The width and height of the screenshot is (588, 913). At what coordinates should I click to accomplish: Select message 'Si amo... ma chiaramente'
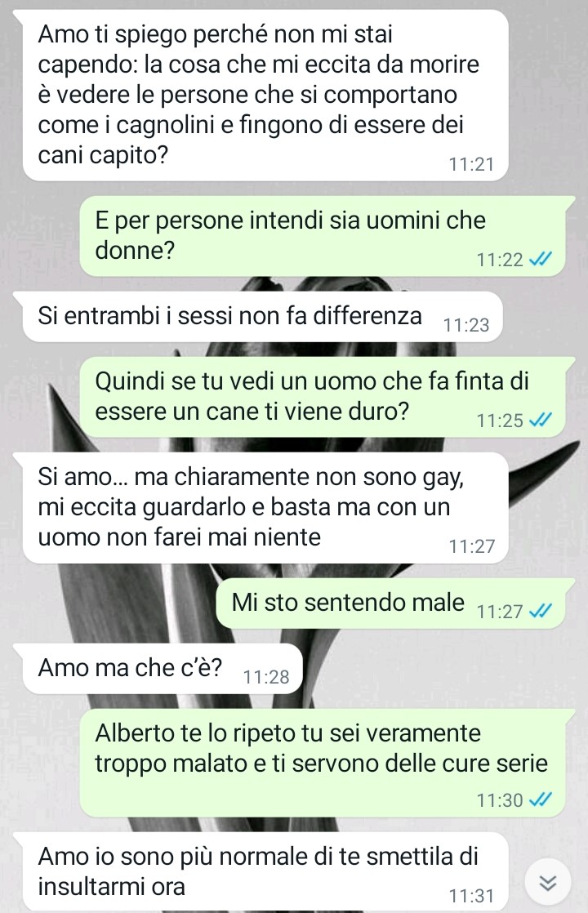coord(265,508)
